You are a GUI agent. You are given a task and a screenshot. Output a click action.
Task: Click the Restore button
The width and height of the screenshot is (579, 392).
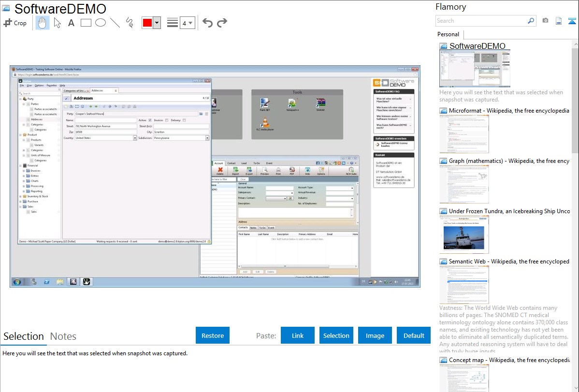click(213, 335)
